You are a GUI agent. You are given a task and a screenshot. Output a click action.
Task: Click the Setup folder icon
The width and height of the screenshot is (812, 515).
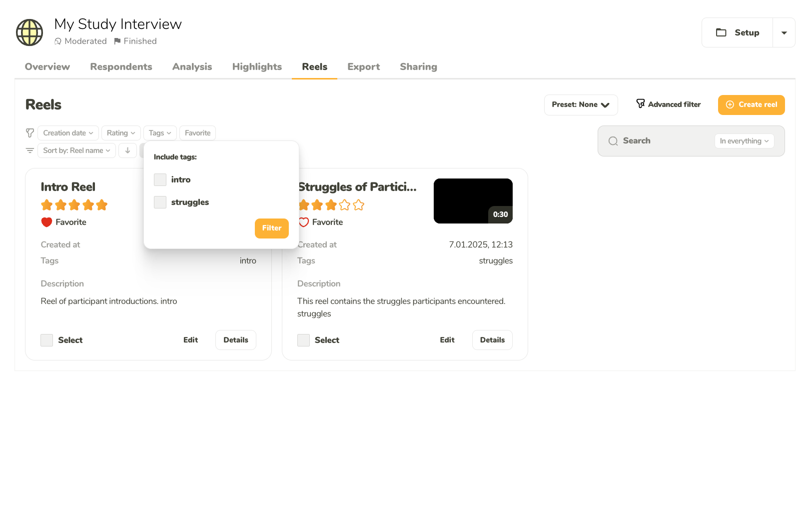(x=721, y=32)
